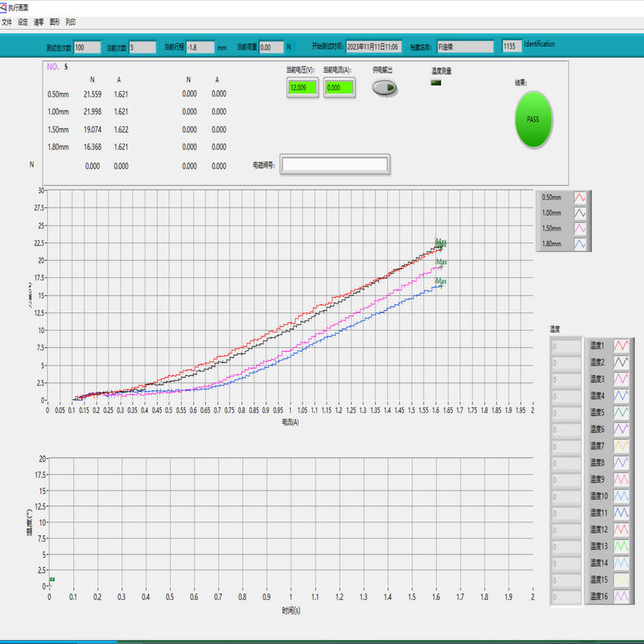The image size is (644, 644).
Task: Select the 温度7 yellow color swatch
Action: pyautogui.click(x=621, y=446)
